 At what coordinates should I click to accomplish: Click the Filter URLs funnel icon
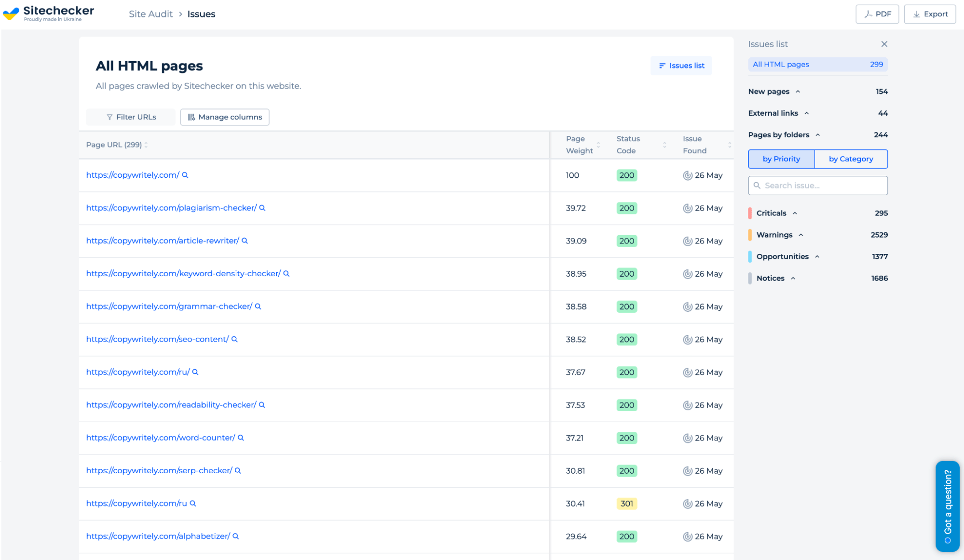[x=109, y=117]
